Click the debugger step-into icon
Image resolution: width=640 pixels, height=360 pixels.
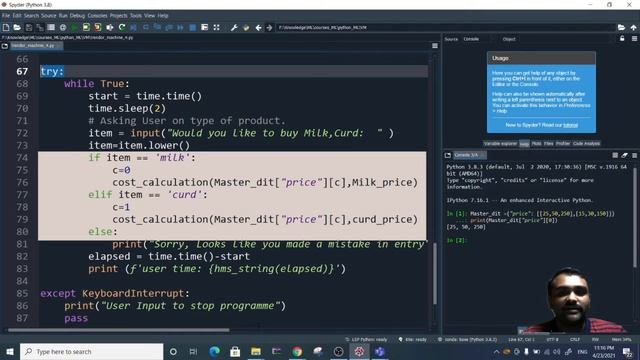click(157, 27)
